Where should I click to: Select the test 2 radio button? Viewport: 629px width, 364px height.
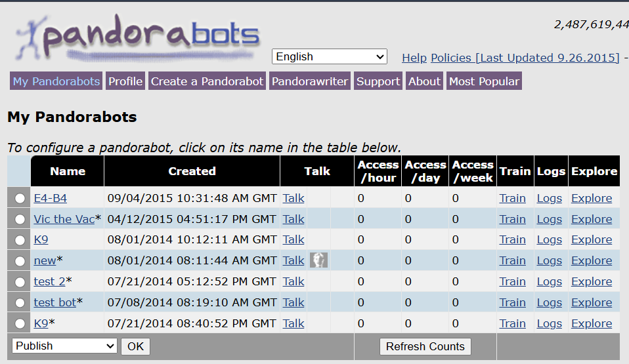[20, 282]
